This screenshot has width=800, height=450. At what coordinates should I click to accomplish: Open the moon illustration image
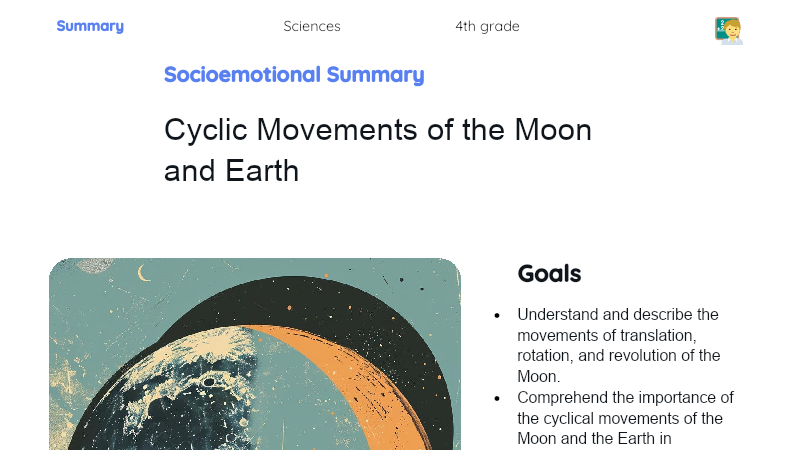click(255, 354)
